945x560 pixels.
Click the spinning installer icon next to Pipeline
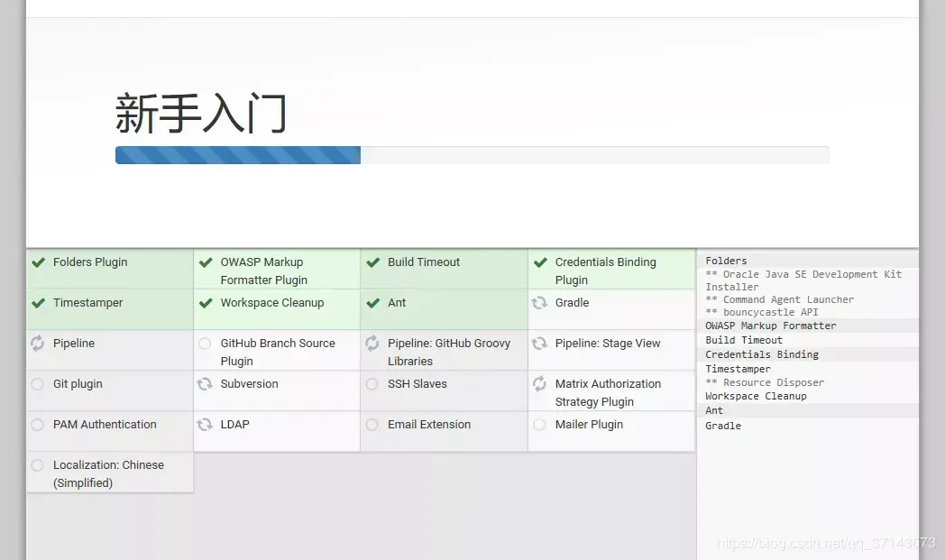38,344
